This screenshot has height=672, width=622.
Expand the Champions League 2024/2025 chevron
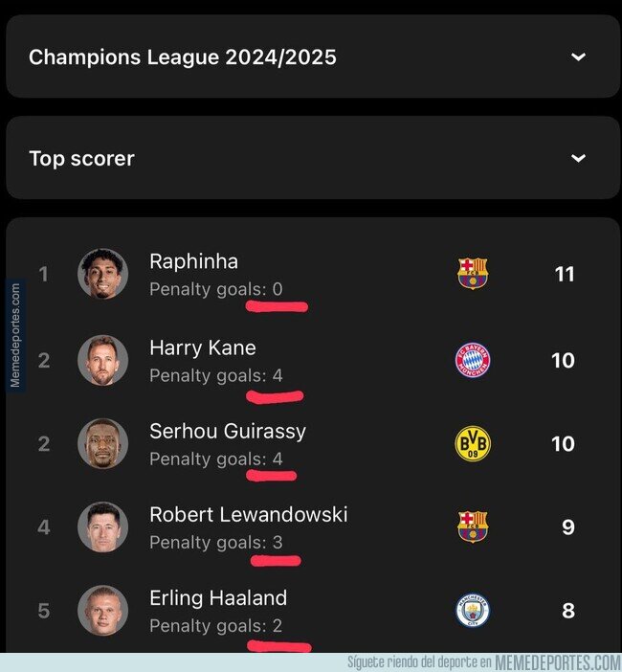tap(578, 56)
